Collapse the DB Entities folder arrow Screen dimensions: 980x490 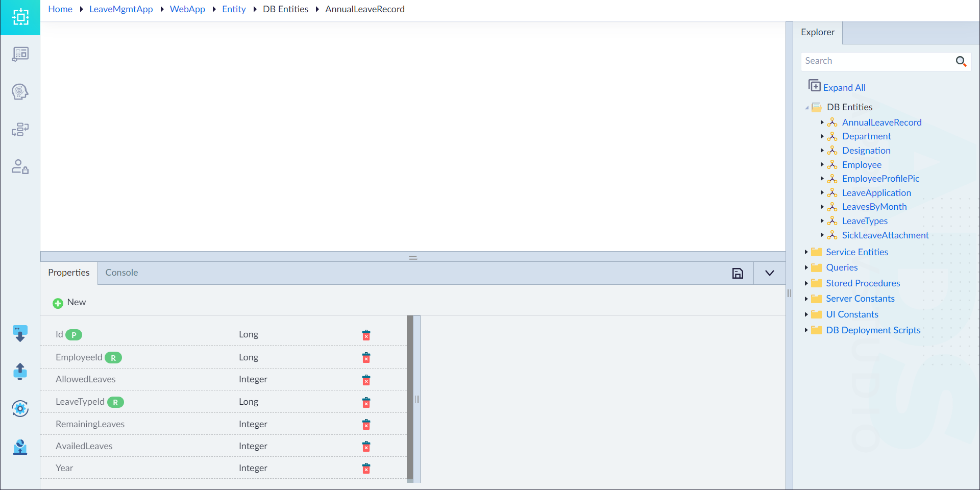tap(806, 108)
